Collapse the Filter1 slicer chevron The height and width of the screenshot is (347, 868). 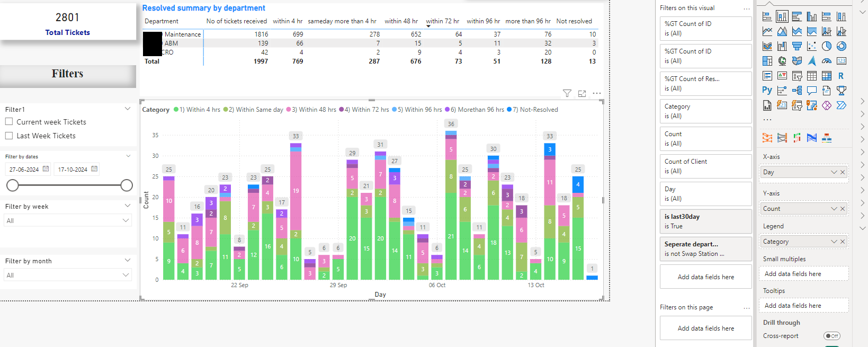[128, 109]
